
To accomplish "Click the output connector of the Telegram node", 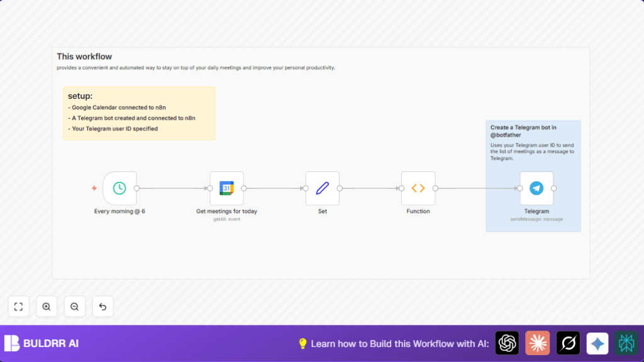I will (553, 188).
